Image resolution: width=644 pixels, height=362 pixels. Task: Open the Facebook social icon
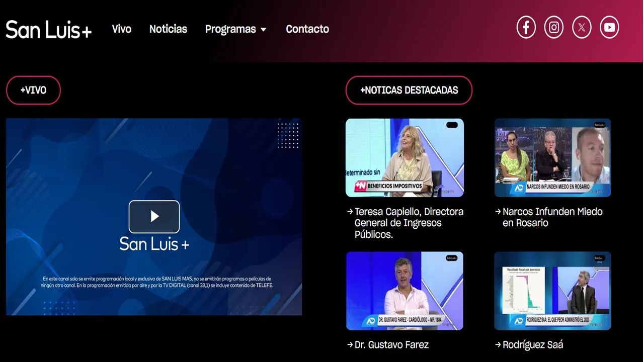click(x=526, y=27)
